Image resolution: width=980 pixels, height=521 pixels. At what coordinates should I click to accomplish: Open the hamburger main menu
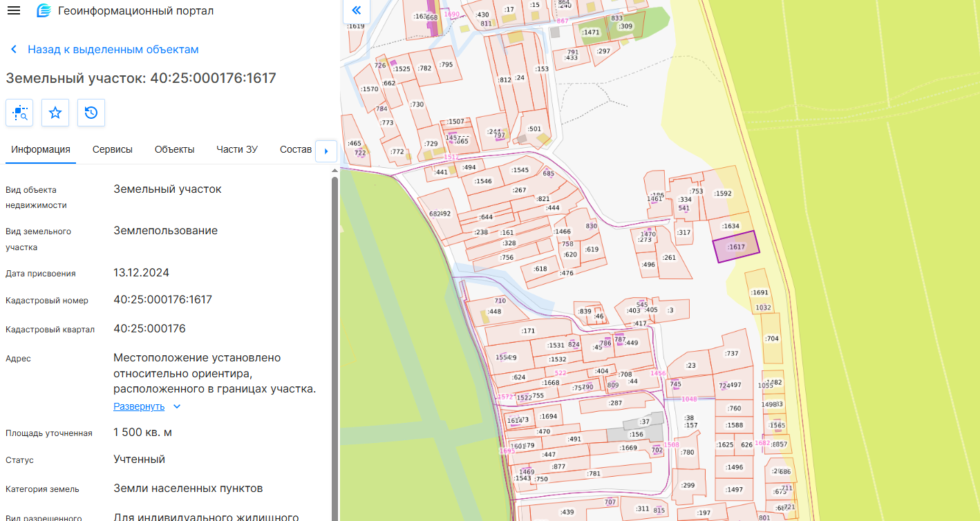[14, 11]
